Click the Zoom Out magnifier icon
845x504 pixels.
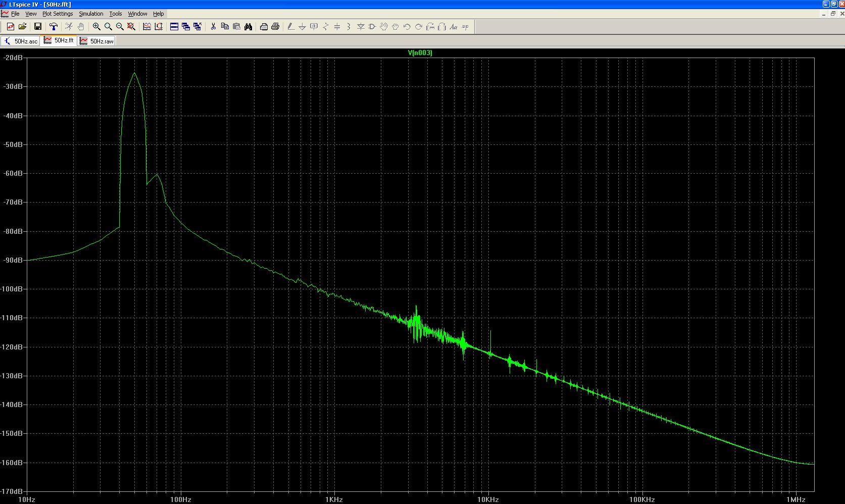120,27
